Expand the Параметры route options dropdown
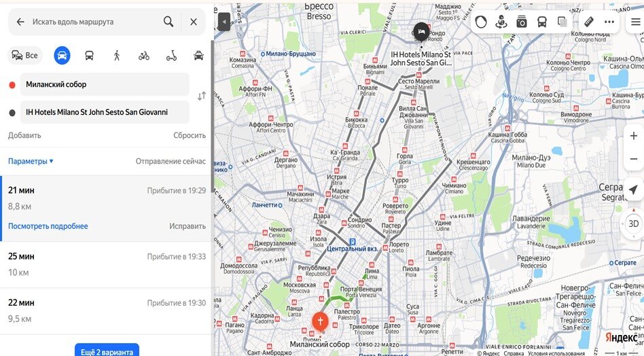The image size is (644, 356). (x=31, y=162)
